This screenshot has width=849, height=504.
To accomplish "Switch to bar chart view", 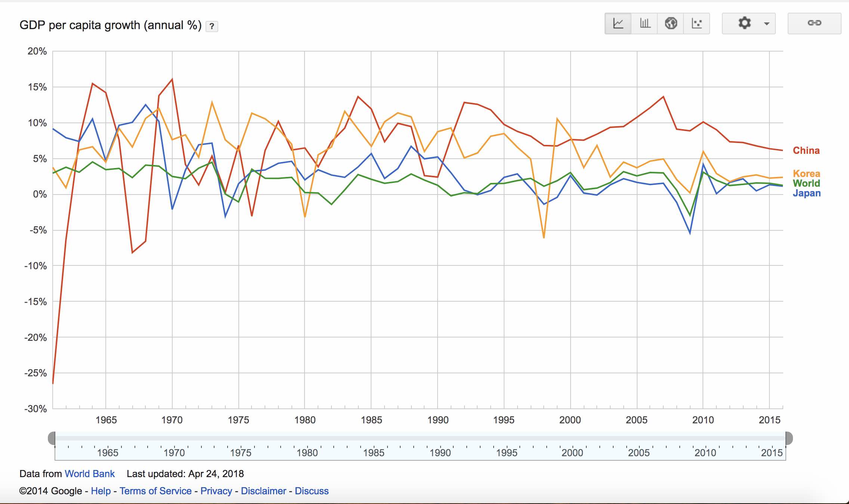I will (645, 24).
